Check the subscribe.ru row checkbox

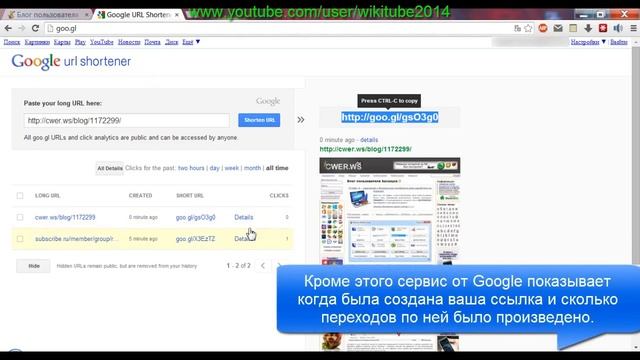pyautogui.click(x=20, y=239)
